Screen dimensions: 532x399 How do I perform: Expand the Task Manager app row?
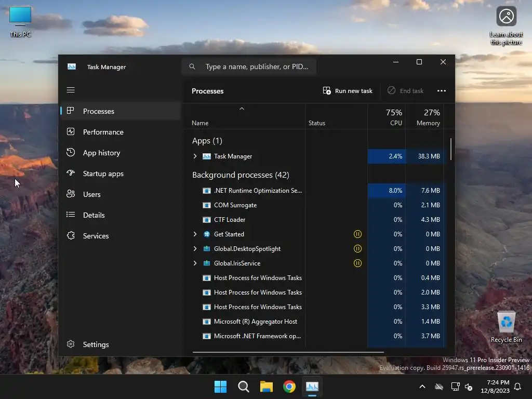pos(195,156)
